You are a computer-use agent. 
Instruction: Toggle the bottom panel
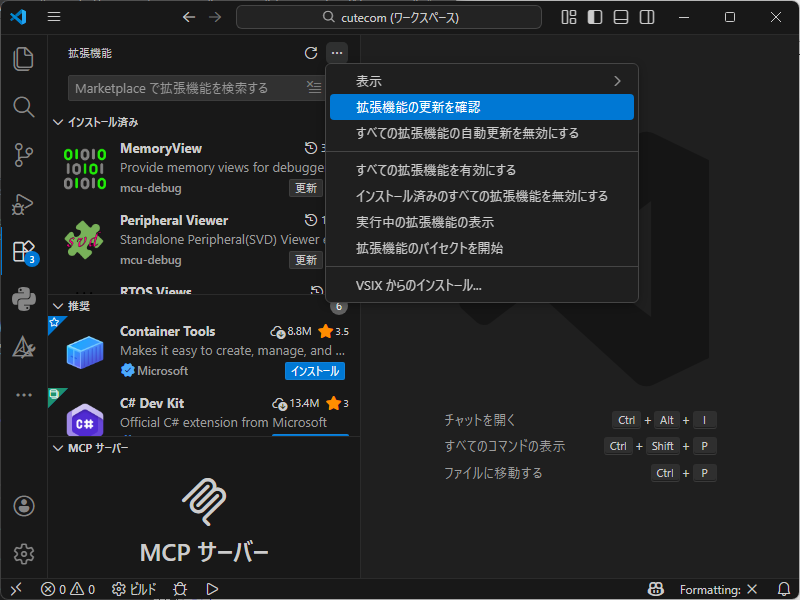click(x=621, y=17)
